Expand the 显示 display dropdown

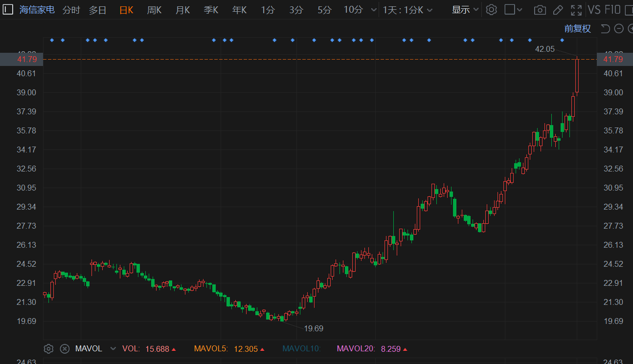(465, 10)
